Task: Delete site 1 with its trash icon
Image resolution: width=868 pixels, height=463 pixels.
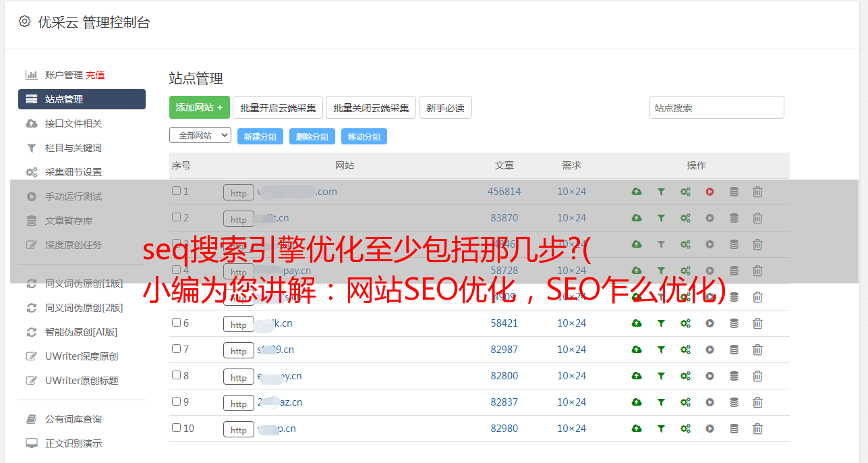Action: (x=757, y=192)
